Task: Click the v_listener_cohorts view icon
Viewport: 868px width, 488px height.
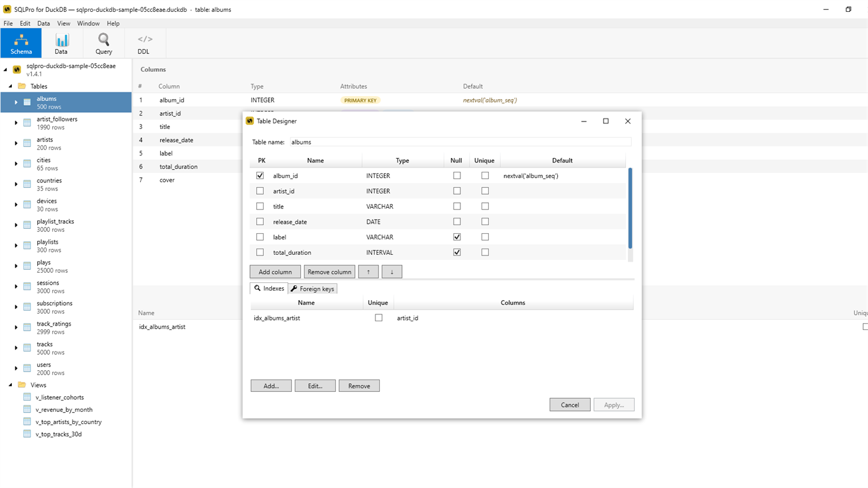Action: pyautogui.click(x=27, y=397)
